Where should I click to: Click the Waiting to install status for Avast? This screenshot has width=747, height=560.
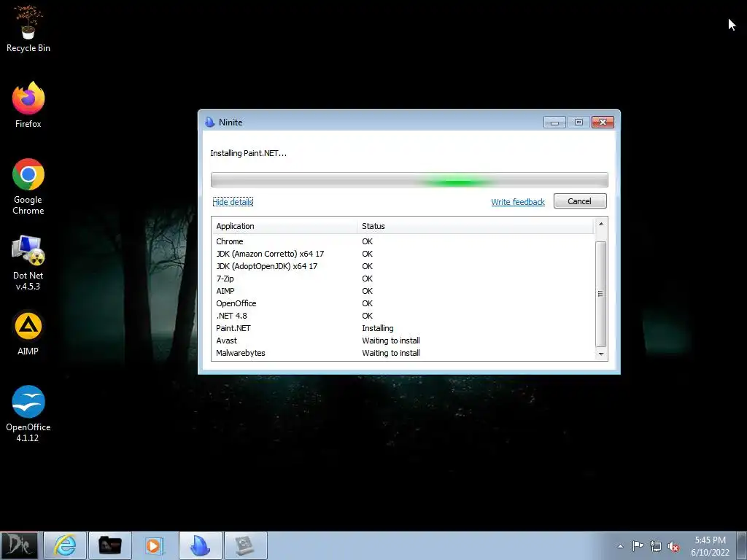(391, 341)
